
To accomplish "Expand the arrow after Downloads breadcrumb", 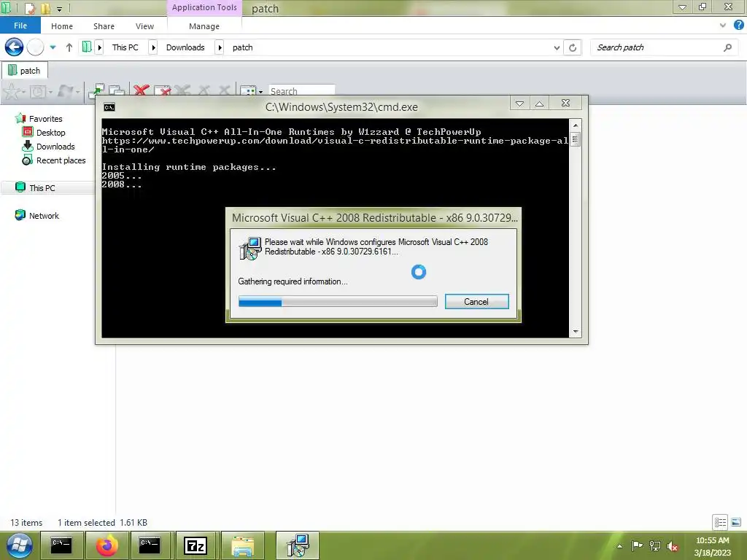I will [220, 47].
